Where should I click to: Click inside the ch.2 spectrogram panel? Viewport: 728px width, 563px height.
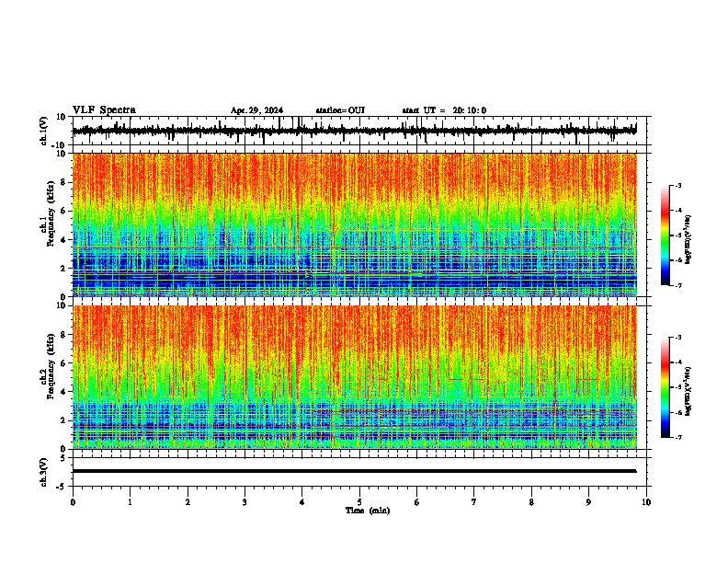tap(355, 377)
